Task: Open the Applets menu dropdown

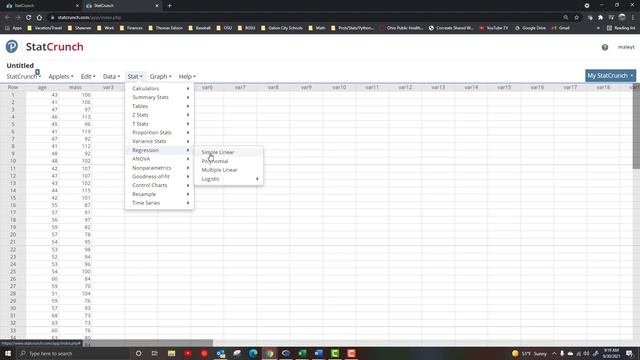Action: pyautogui.click(x=61, y=76)
